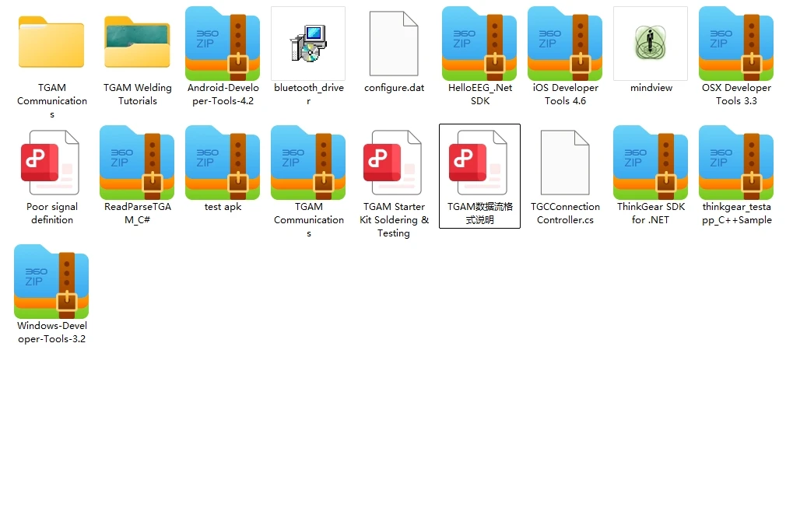Select TGAM Starter Kit Soldering & Testing PDF icon
Image resolution: width=786 pixels, height=532 pixels.
(x=392, y=163)
